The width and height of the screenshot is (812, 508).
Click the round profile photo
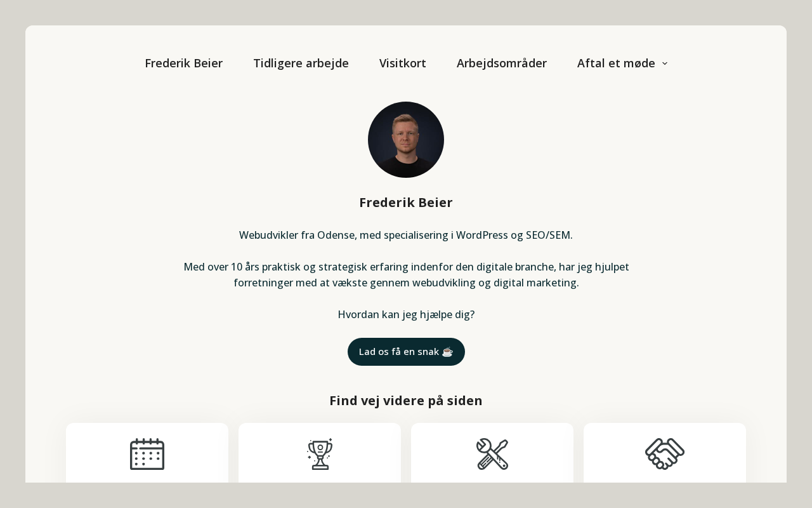[x=406, y=140]
